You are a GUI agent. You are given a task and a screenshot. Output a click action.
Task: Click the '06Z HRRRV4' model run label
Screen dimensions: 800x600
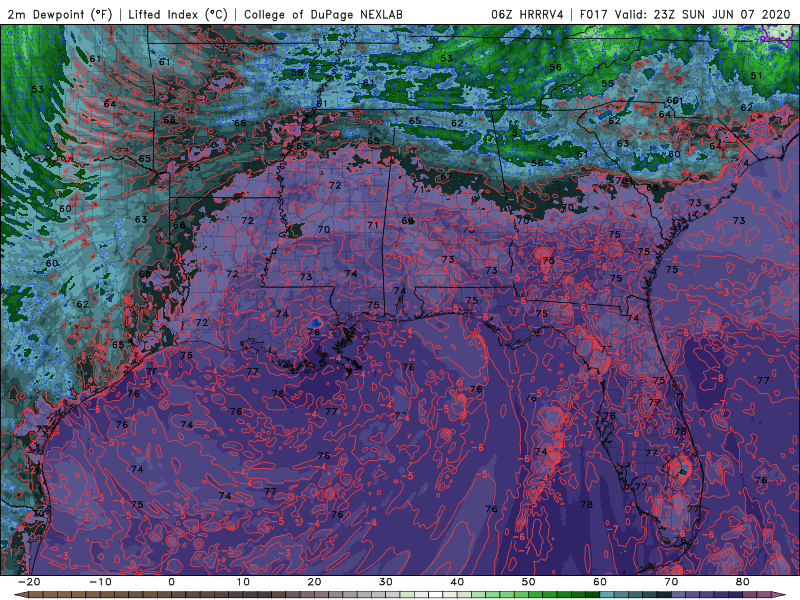point(527,14)
